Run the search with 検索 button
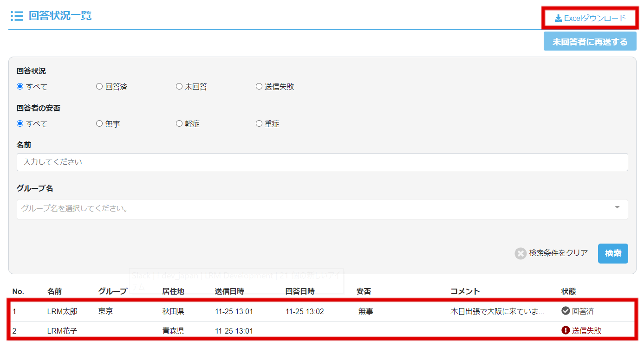Screen dimensions: 644x354 [613, 253]
